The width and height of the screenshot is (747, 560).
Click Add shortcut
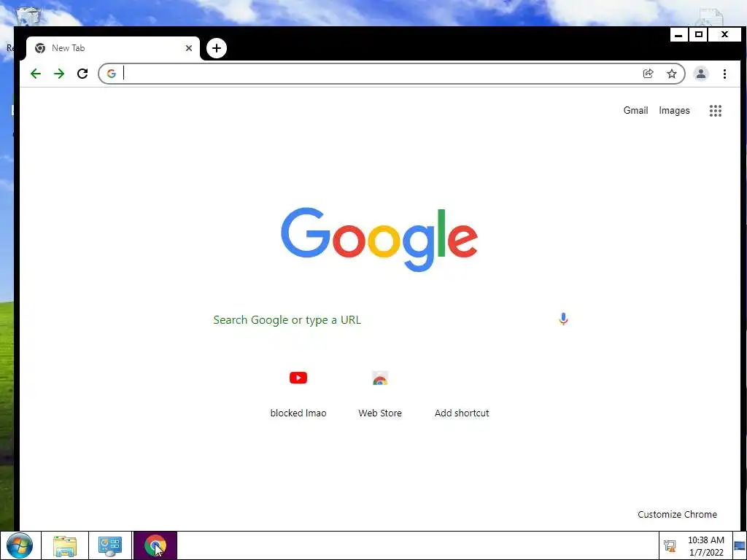click(462, 413)
